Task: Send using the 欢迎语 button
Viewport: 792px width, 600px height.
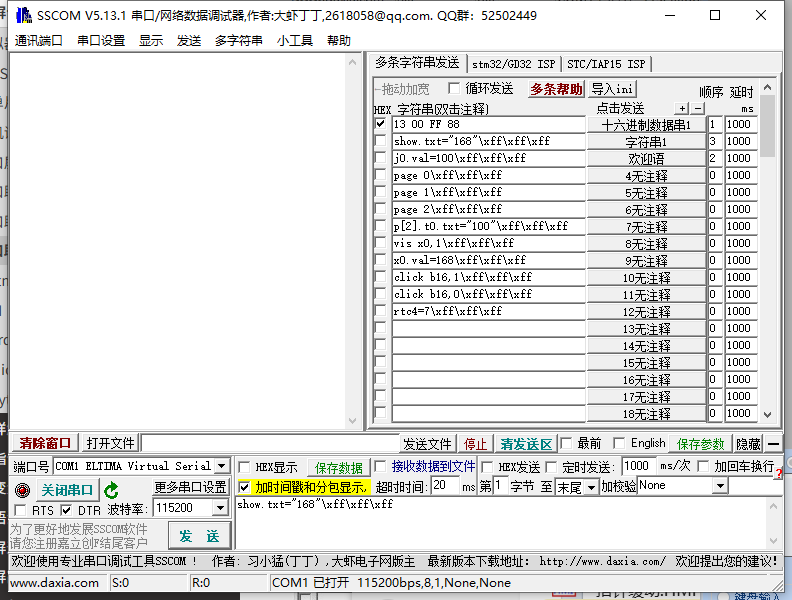Action: (646, 159)
